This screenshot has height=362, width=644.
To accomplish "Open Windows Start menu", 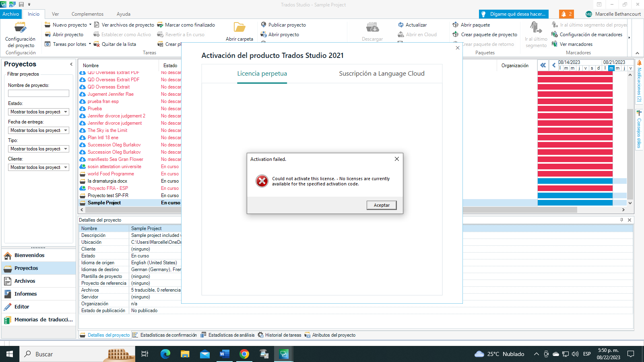I will click(x=10, y=354).
